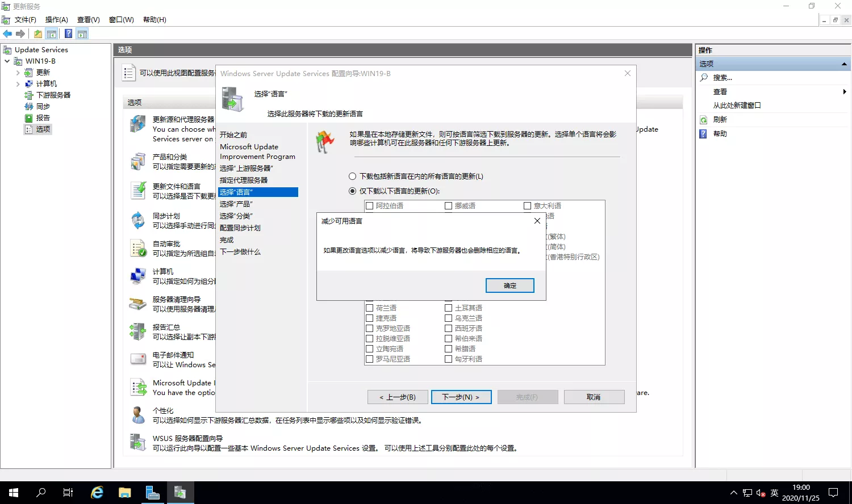
Task: Open the 操作(A) menu
Action: point(56,20)
